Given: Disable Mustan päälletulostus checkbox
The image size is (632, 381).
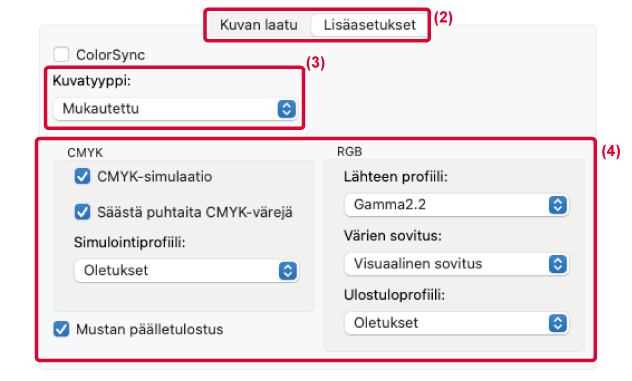Looking at the screenshot, I should pos(61,329).
